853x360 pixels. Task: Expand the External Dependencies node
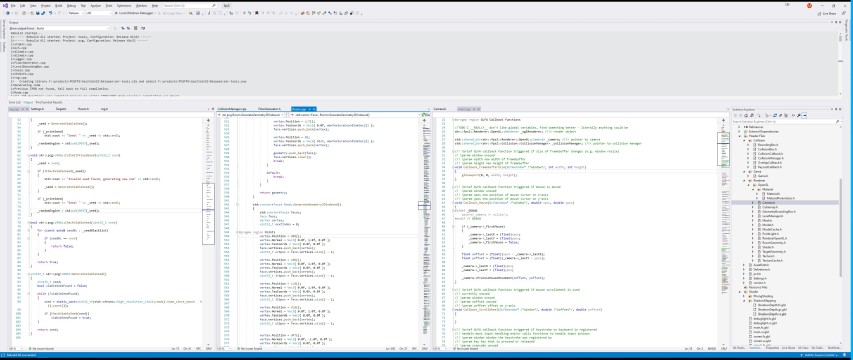739,131
